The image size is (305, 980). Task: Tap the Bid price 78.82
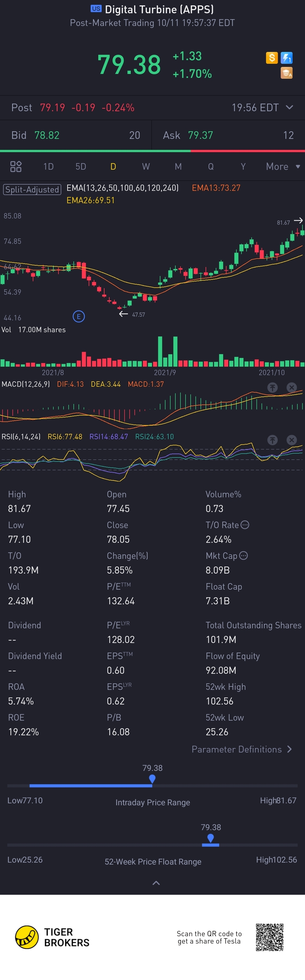47,135
